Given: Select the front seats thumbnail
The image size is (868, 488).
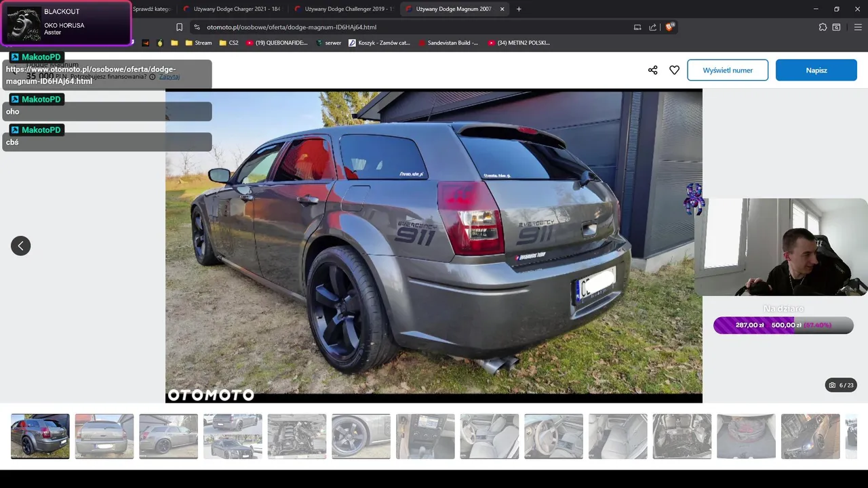Looking at the screenshot, I should point(489,436).
